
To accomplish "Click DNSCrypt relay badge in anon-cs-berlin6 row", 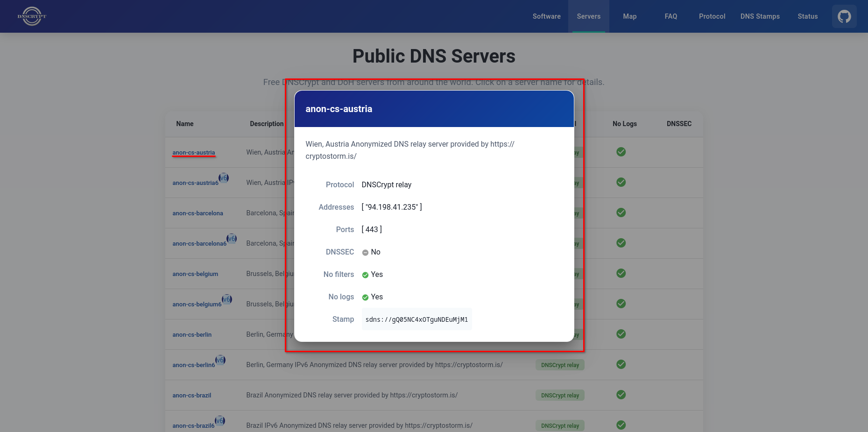I will (560, 365).
